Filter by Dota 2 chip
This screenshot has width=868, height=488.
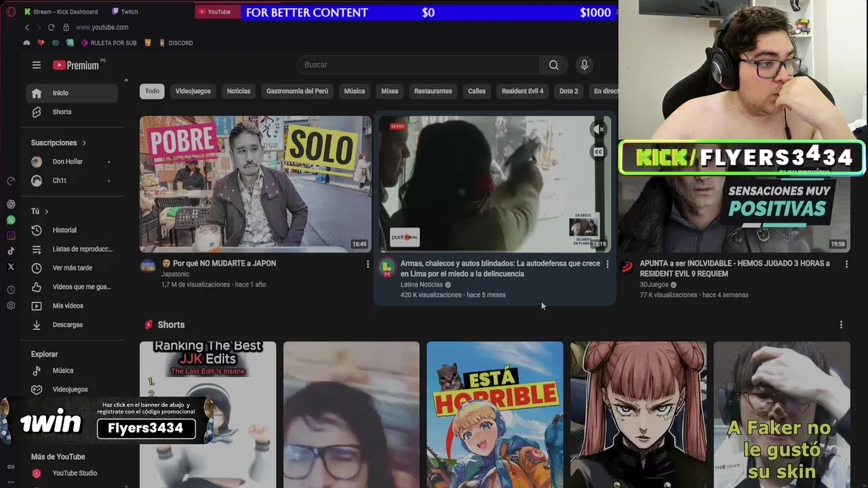pyautogui.click(x=568, y=91)
